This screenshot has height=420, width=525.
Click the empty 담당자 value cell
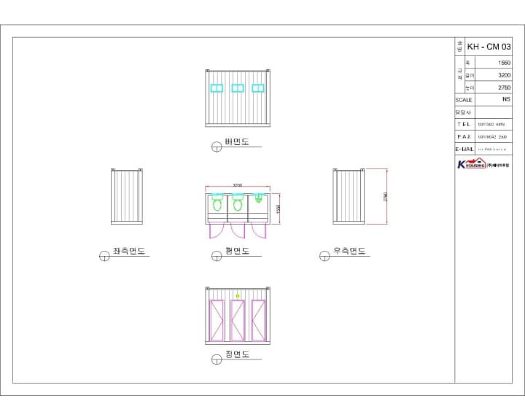[494, 112]
